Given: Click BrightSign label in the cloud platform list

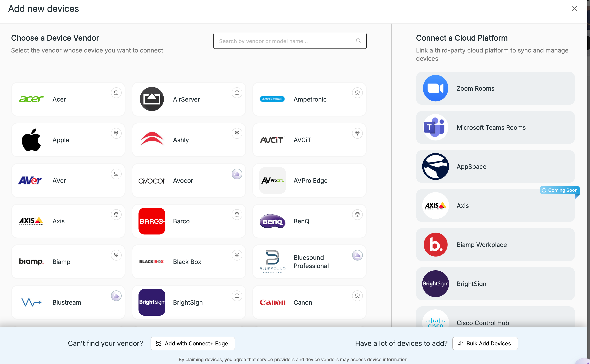Looking at the screenshot, I should pyautogui.click(x=472, y=284).
